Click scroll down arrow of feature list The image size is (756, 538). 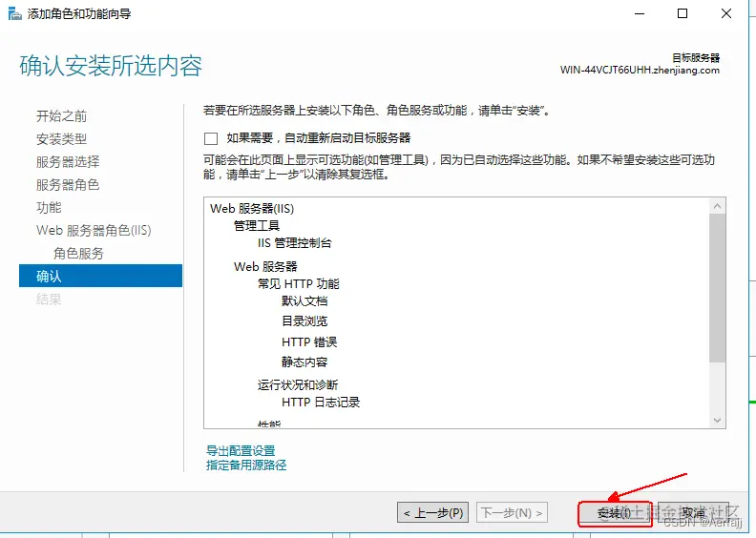[x=718, y=420]
